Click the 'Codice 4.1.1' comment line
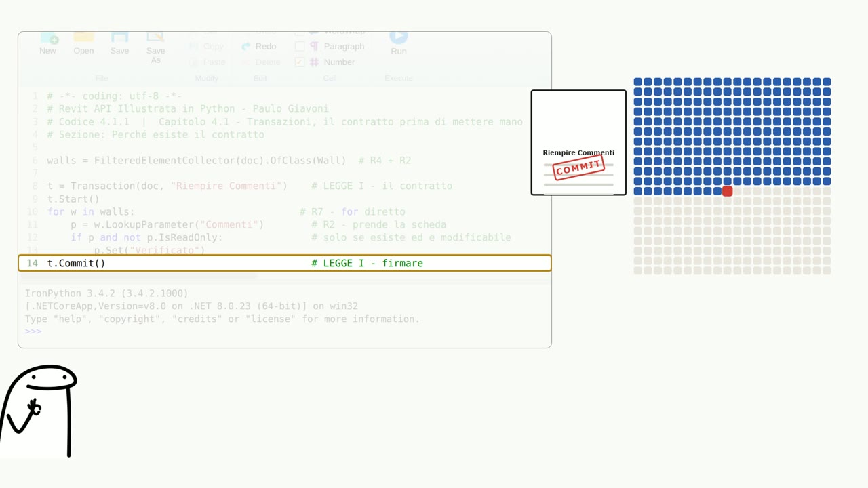This screenshot has height=488, width=868. [285, 121]
